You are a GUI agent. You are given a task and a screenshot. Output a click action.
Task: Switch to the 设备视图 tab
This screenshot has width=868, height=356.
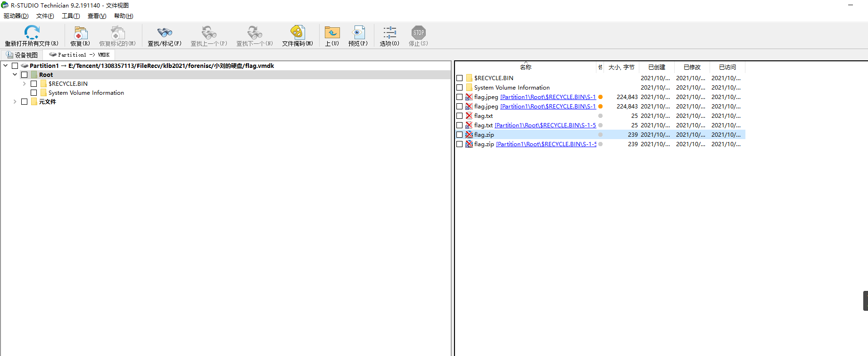[21, 55]
